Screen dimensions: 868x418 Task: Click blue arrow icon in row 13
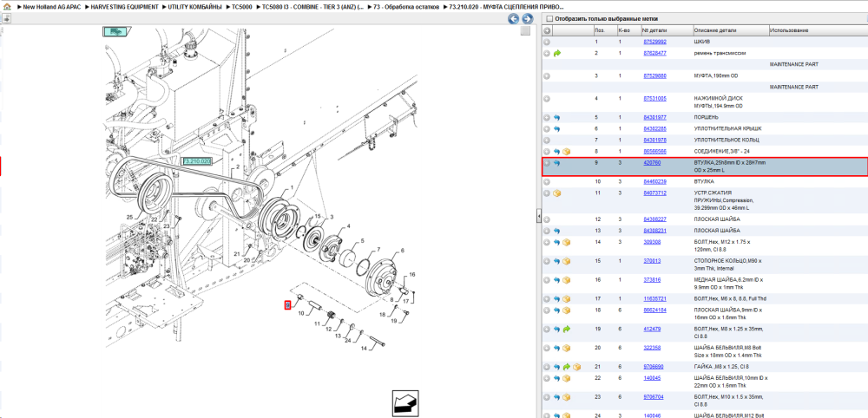coord(557,231)
